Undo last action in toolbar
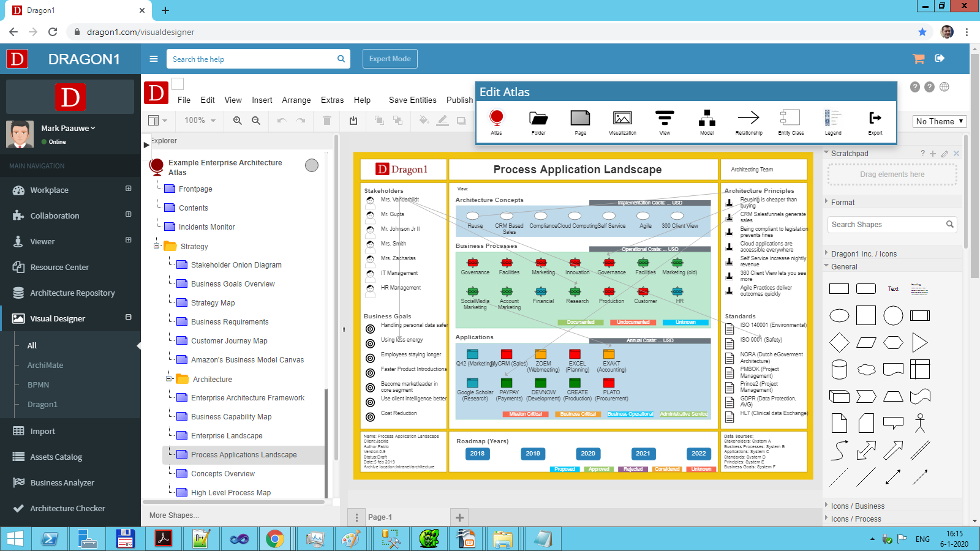Image resolution: width=980 pixels, height=551 pixels. 282,121
